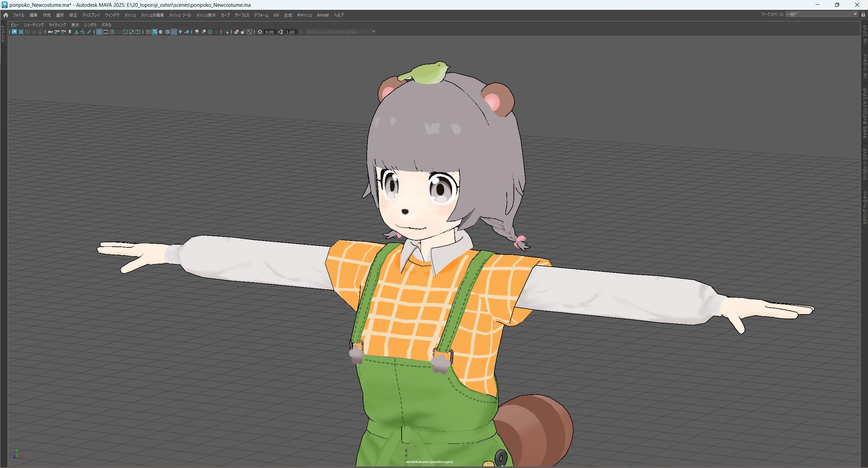The height and width of the screenshot is (468, 868).
Task: Open the ACES 1.0 SDR-video view transform dropdown
Action: pyautogui.click(x=374, y=32)
